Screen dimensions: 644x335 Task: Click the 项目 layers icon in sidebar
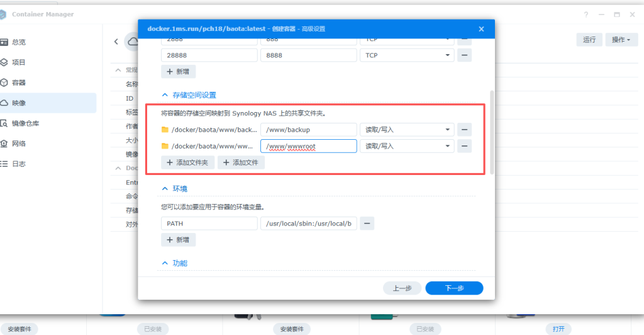4,62
